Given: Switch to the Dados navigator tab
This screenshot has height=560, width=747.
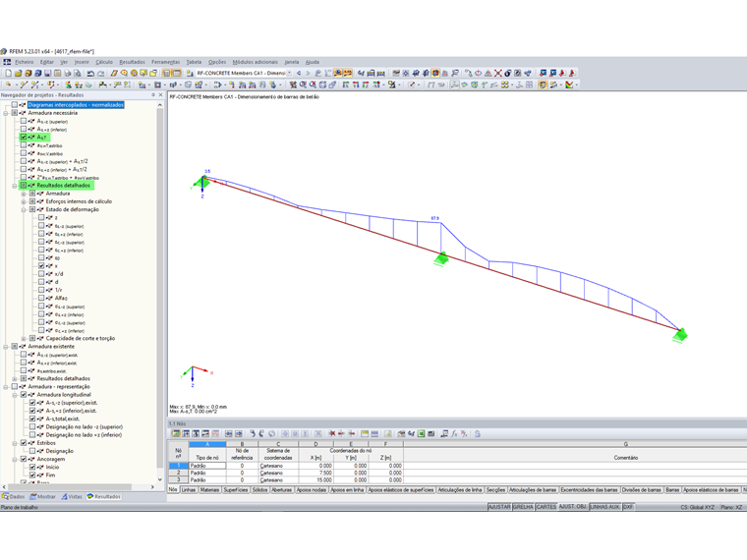Looking at the screenshot, I should point(14,497).
